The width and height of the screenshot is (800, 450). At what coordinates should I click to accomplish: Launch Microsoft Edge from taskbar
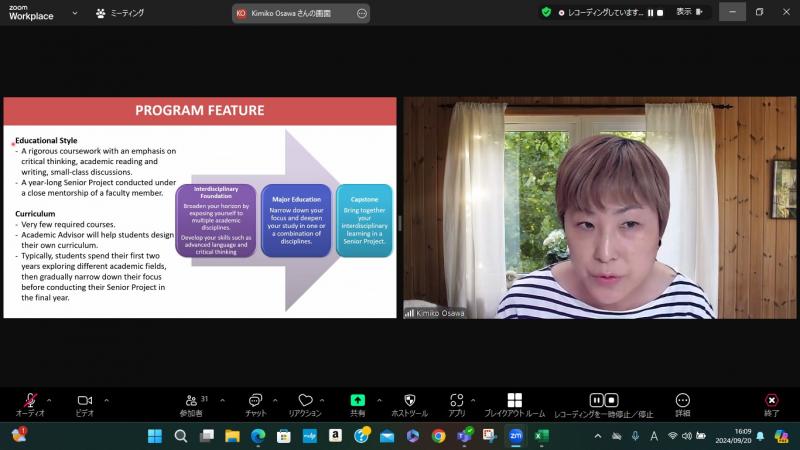pyautogui.click(x=258, y=436)
